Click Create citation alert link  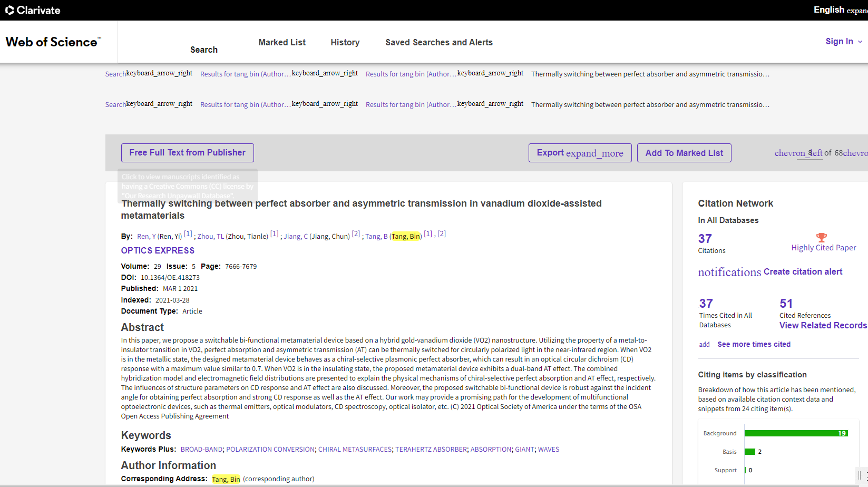[x=803, y=272]
